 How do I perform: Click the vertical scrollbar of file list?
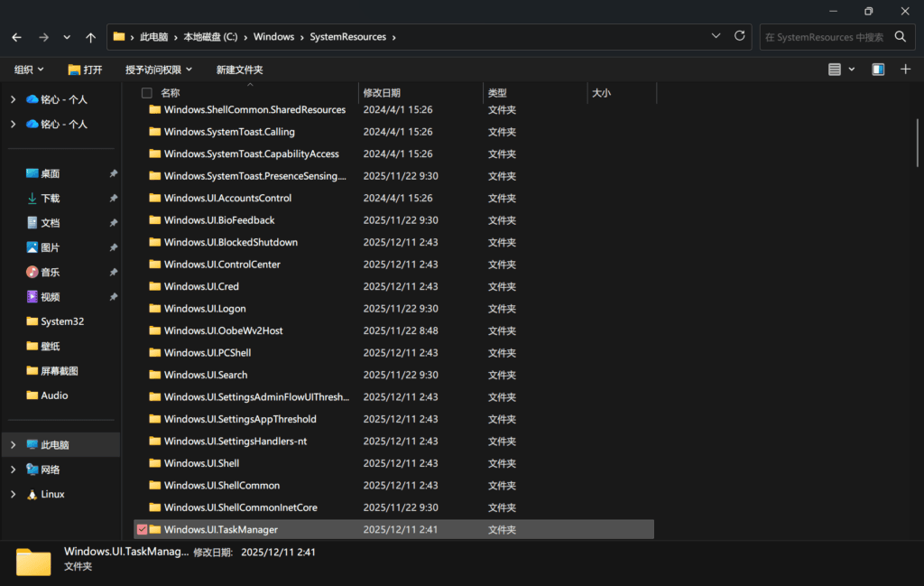point(918,144)
